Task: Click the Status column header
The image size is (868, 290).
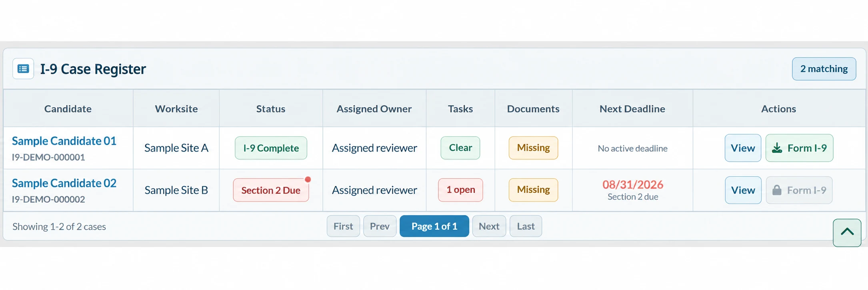Action: pos(271,108)
